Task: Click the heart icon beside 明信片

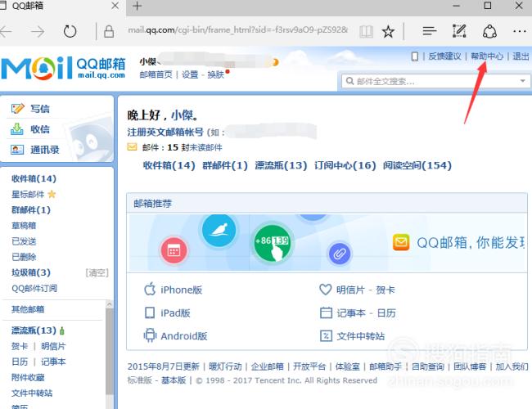Action: coord(326,290)
